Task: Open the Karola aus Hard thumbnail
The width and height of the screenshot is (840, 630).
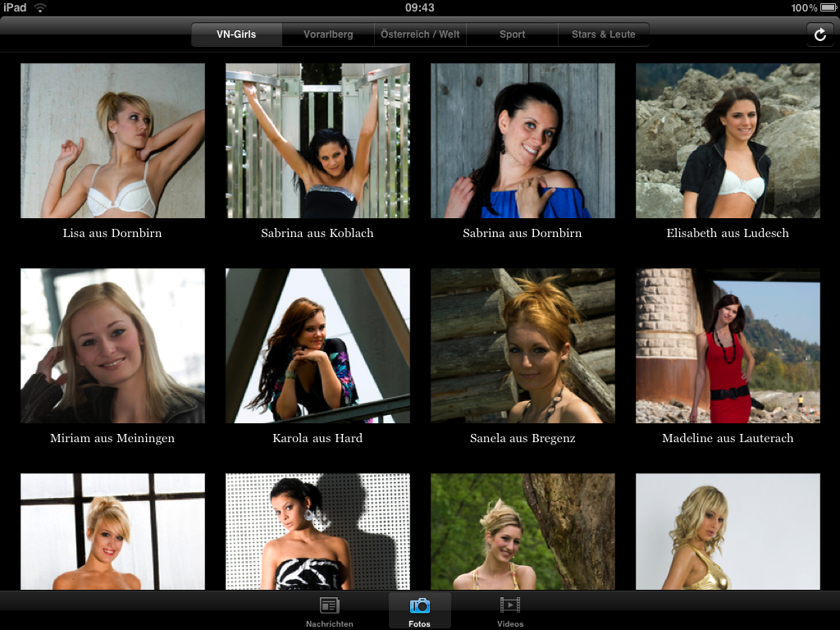Action: (x=317, y=345)
